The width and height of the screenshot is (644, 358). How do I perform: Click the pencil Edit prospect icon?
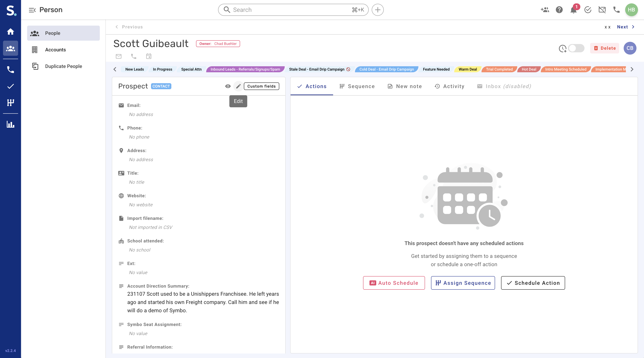coord(238,86)
